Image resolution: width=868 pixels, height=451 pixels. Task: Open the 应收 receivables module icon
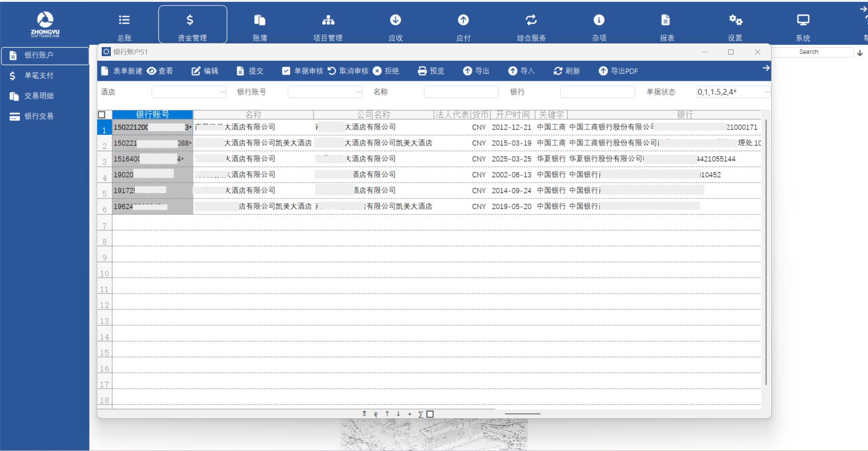point(395,20)
